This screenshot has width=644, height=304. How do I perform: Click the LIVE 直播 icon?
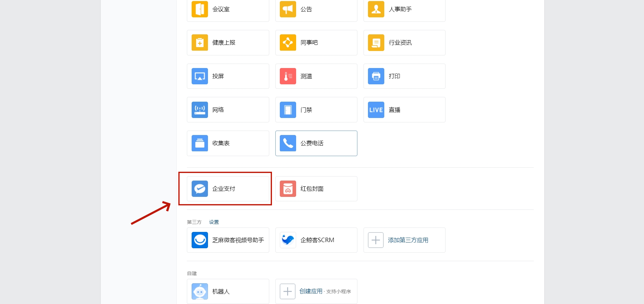376,110
